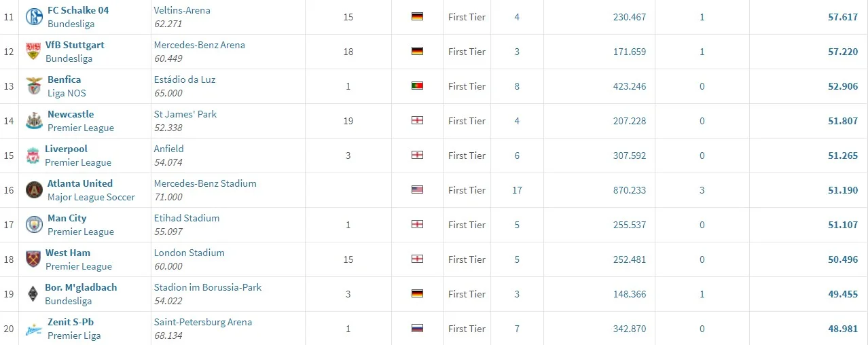Click the VfB Stuttgart club crest

pyautogui.click(x=32, y=52)
